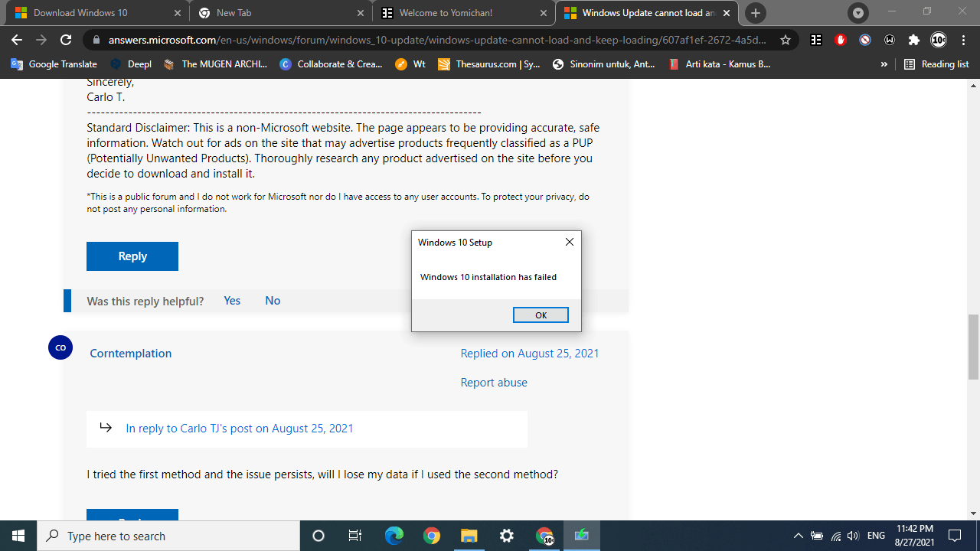980x551 pixels.
Task: Click the blue Reply button under Carlo T.'s post
Action: click(132, 256)
